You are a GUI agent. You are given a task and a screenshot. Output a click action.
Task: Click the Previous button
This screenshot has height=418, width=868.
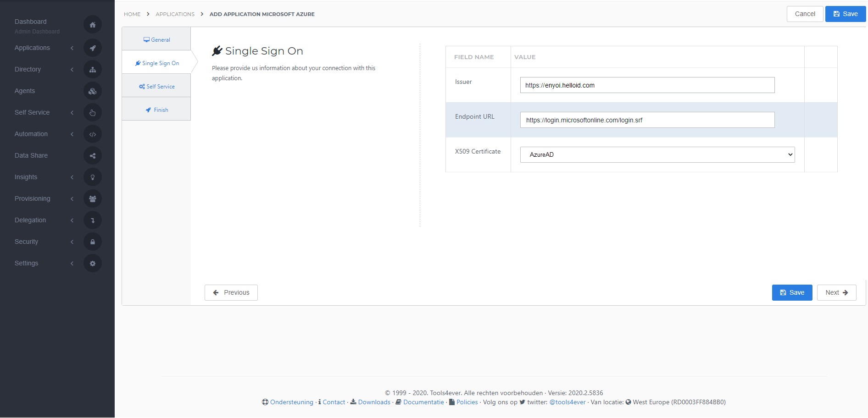pyautogui.click(x=231, y=292)
